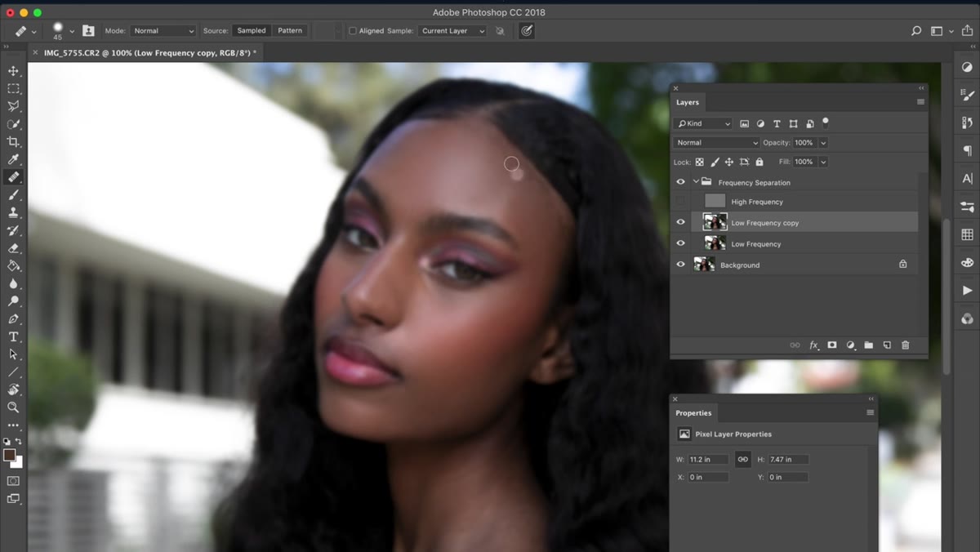
Task: Open the Layers panel menu
Action: 920,102
